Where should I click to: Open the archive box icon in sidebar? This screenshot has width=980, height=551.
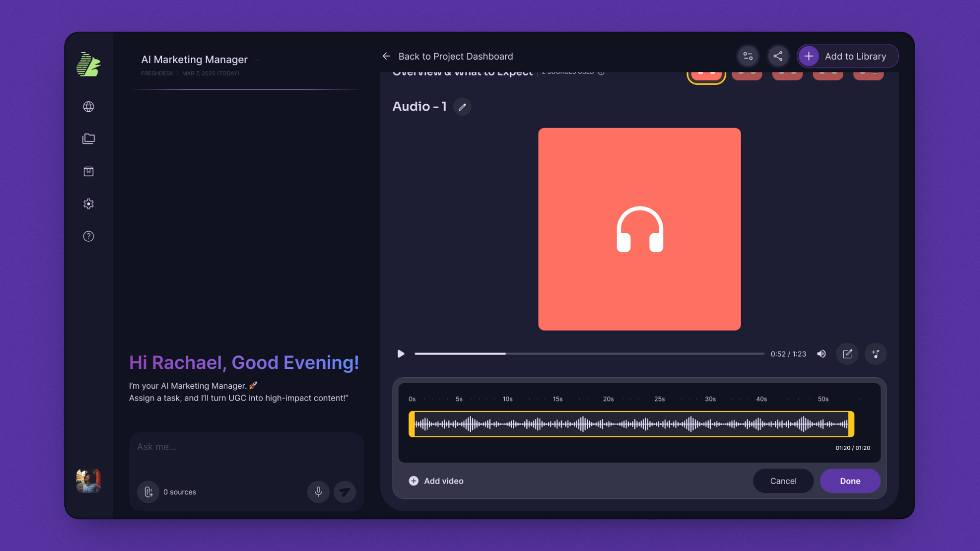(x=88, y=171)
